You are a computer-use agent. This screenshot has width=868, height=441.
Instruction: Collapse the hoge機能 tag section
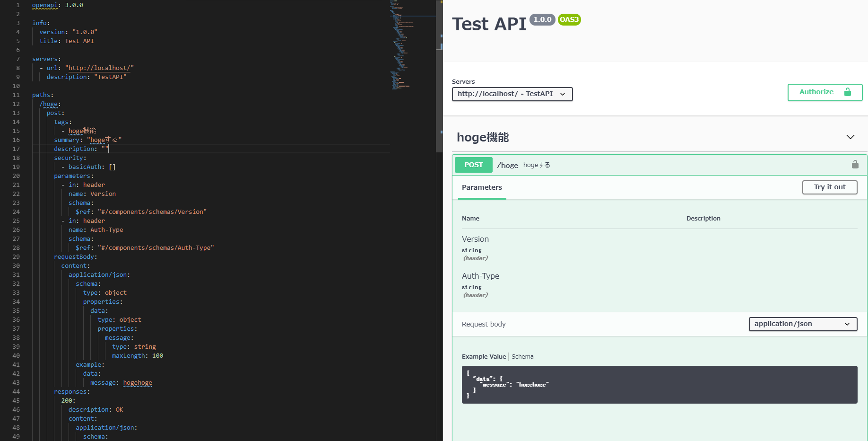point(850,137)
